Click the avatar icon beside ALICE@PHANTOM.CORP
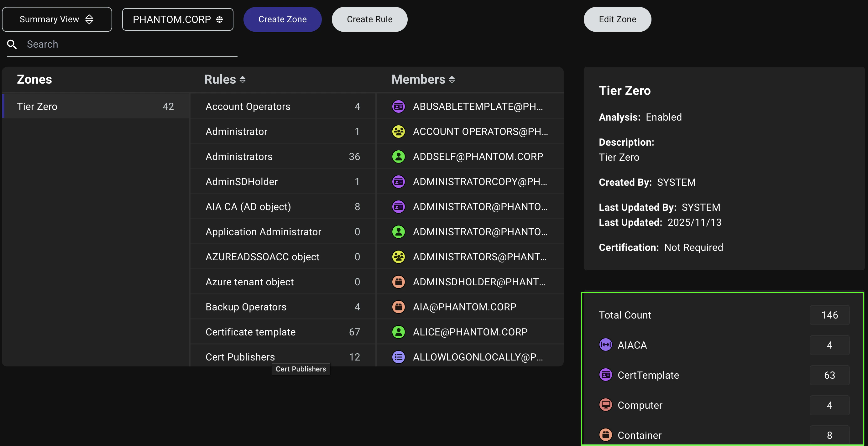The image size is (868, 446). click(399, 331)
